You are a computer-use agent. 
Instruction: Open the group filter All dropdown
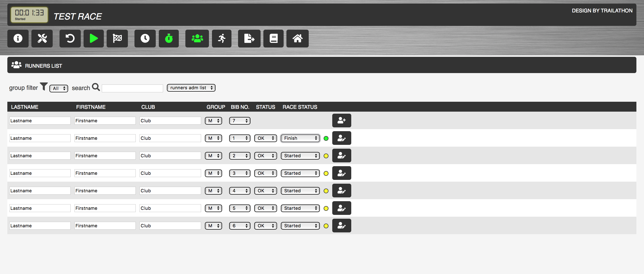(x=59, y=88)
